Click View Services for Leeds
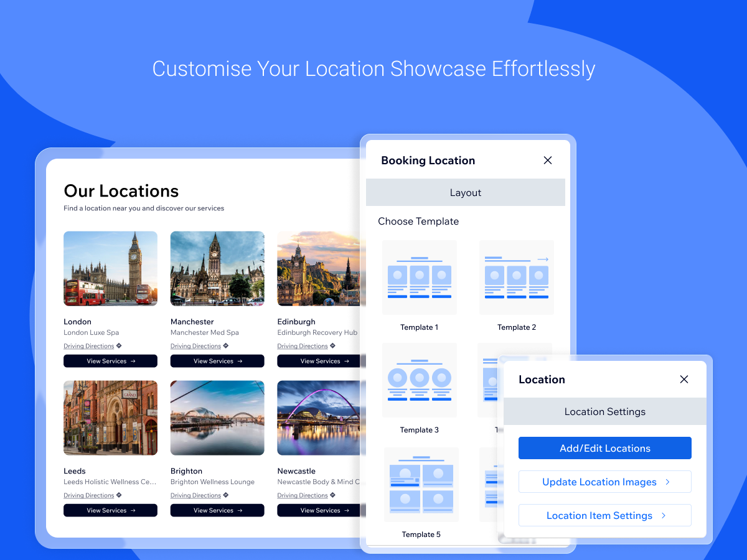Image resolution: width=747 pixels, height=560 pixels. 110,510
